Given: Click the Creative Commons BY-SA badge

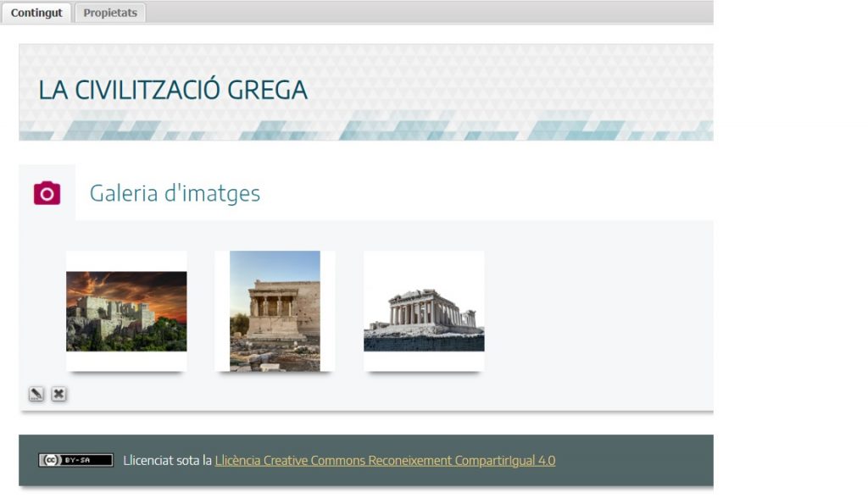Looking at the screenshot, I should [75, 460].
